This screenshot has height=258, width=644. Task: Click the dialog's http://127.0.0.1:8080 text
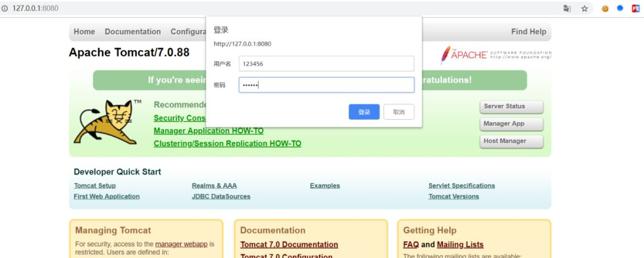(242, 44)
